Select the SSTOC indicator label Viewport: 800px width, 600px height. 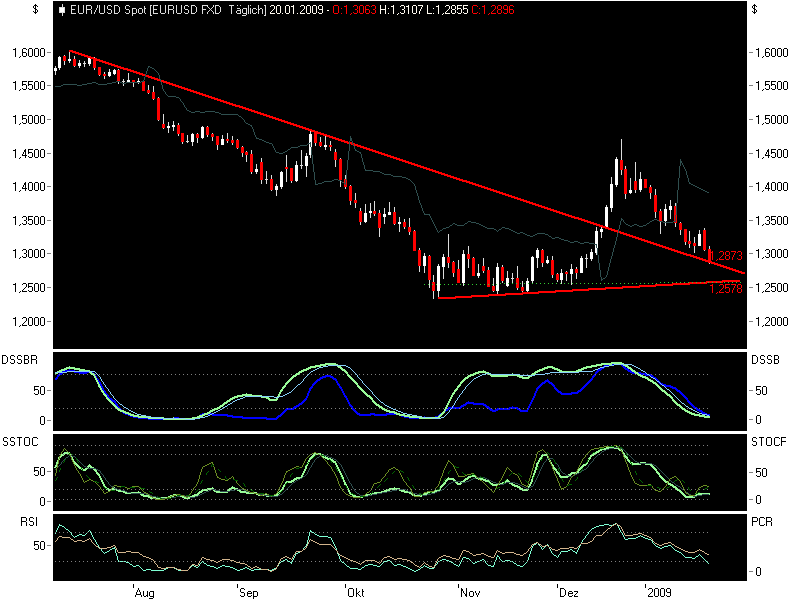pyautogui.click(x=20, y=442)
